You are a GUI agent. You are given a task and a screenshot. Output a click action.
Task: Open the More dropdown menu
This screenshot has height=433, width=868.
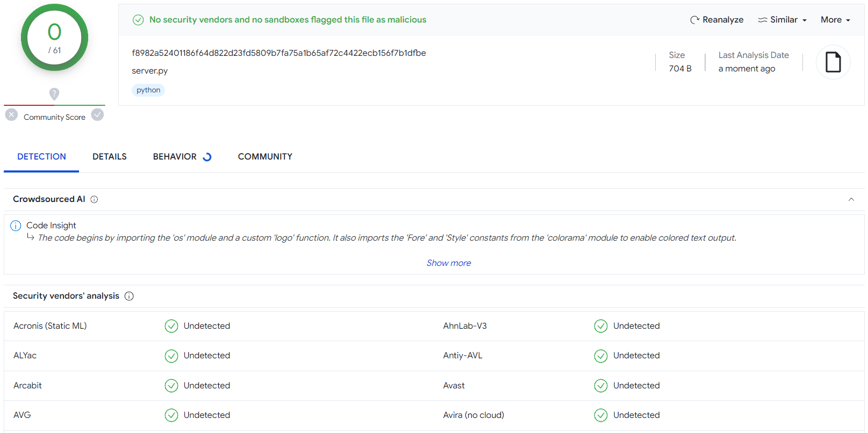pos(835,20)
